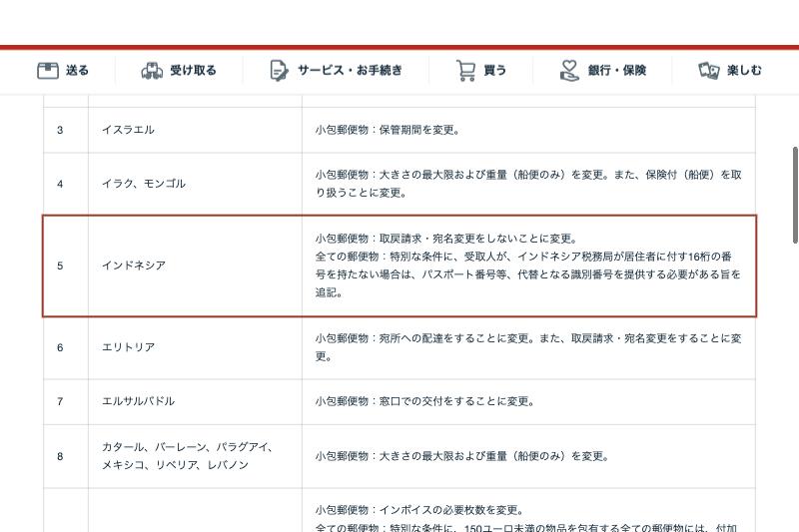This screenshot has height=532, width=799.
Task: Select the エルサルバドル country cell
Action: (x=195, y=401)
